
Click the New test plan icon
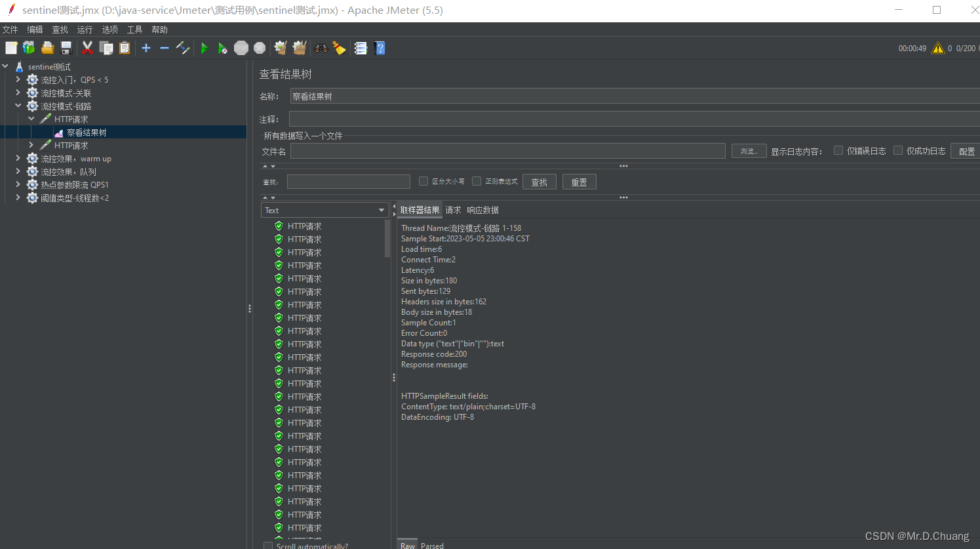[x=11, y=48]
